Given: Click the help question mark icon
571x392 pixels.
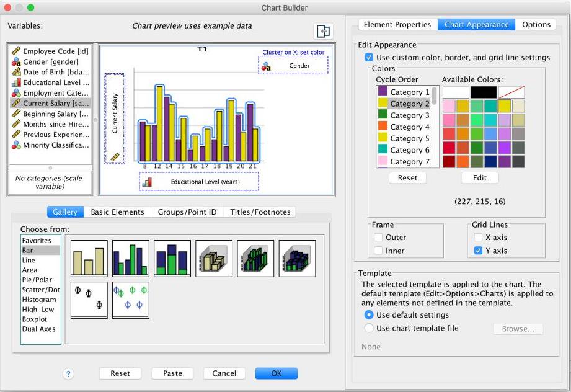Looking at the screenshot, I should pos(68,373).
